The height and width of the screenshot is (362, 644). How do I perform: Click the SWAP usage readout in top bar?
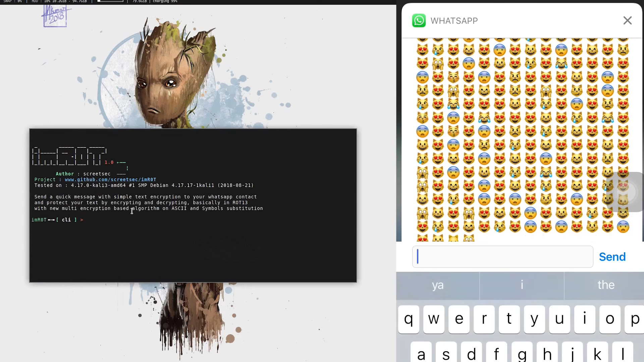pos(12,1)
